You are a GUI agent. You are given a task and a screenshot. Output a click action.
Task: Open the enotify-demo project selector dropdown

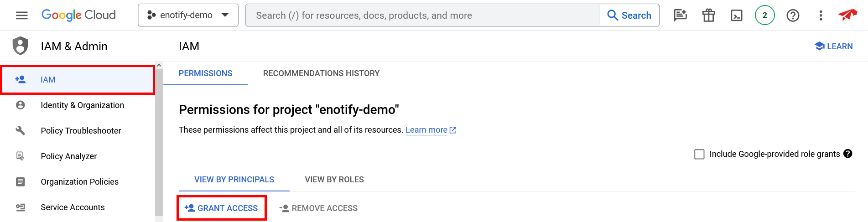pos(188,15)
